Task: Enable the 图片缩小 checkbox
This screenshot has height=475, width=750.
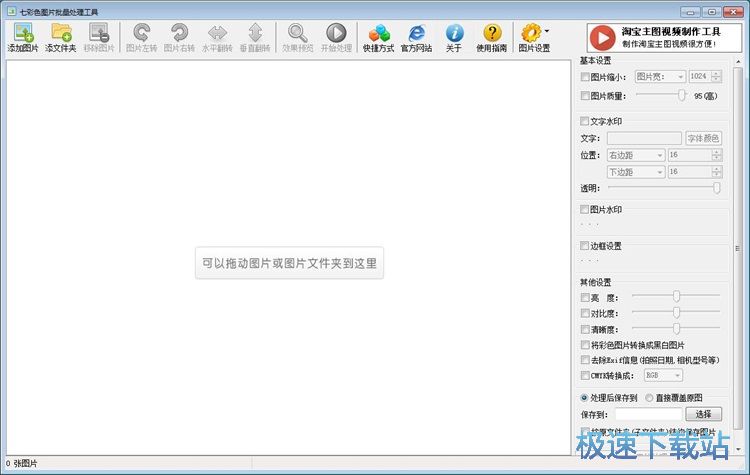Action: click(585, 77)
